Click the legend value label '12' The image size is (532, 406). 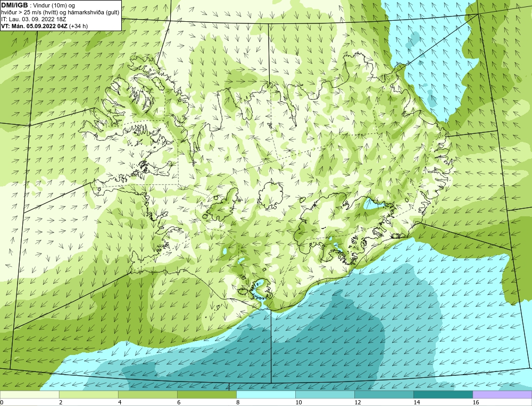click(358, 402)
